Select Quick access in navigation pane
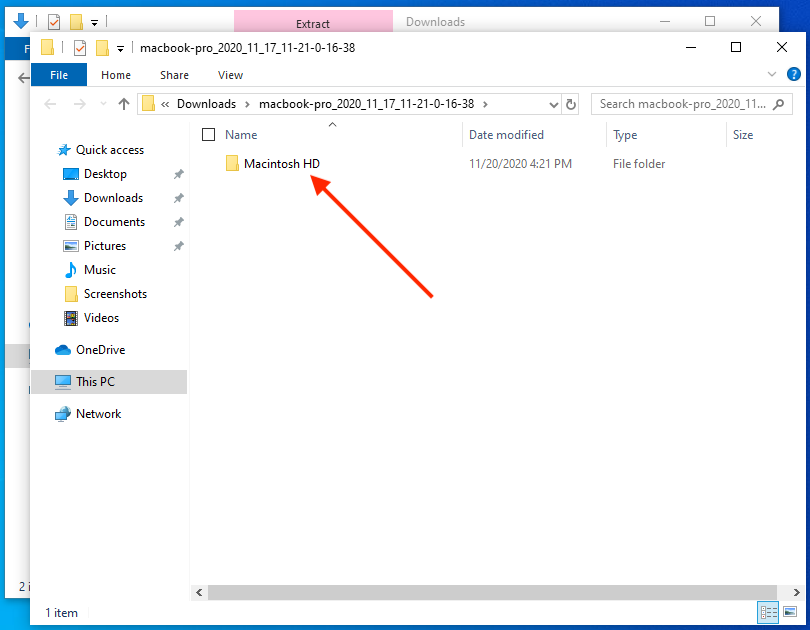This screenshot has width=810, height=630. coord(110,150)
